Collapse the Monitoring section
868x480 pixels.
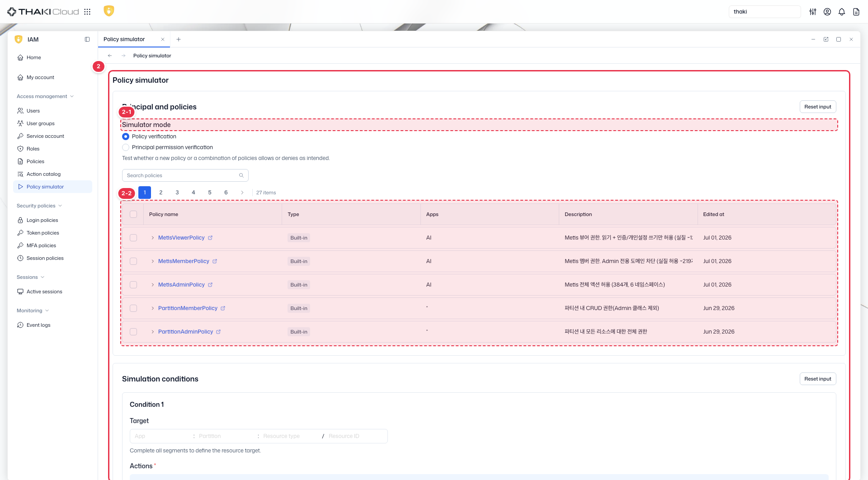coord(33,311)
